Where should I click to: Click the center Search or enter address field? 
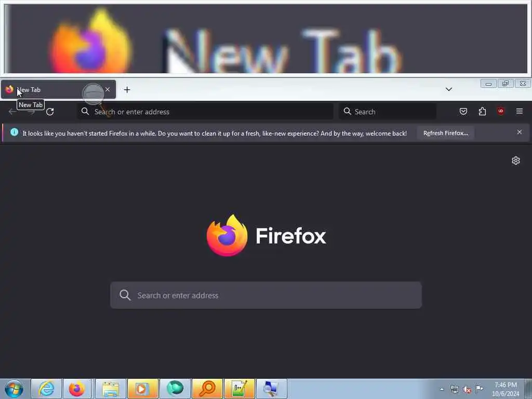[x=266, y=295]
